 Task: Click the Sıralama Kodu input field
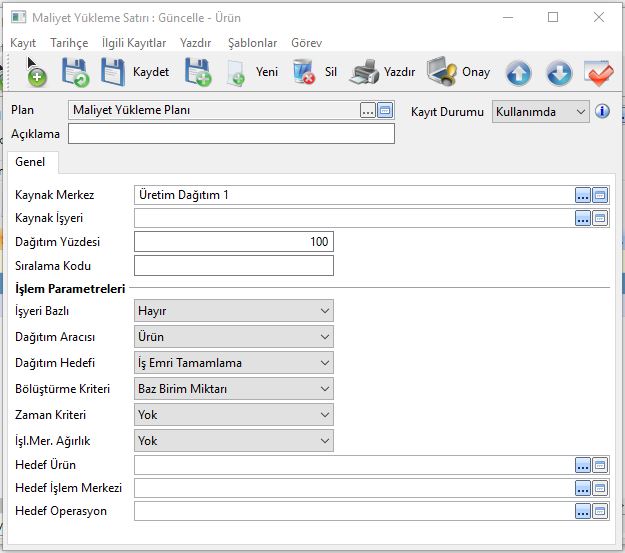233,266
